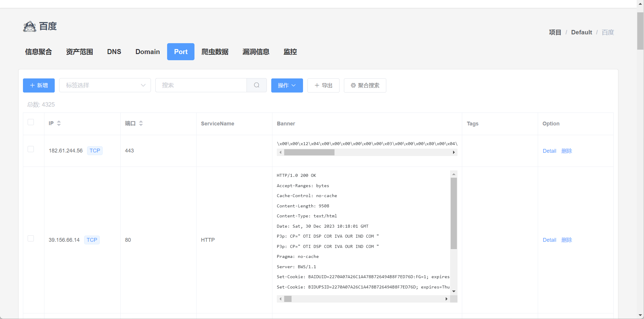Click HTTP service name cell

(x=208, y=240)
